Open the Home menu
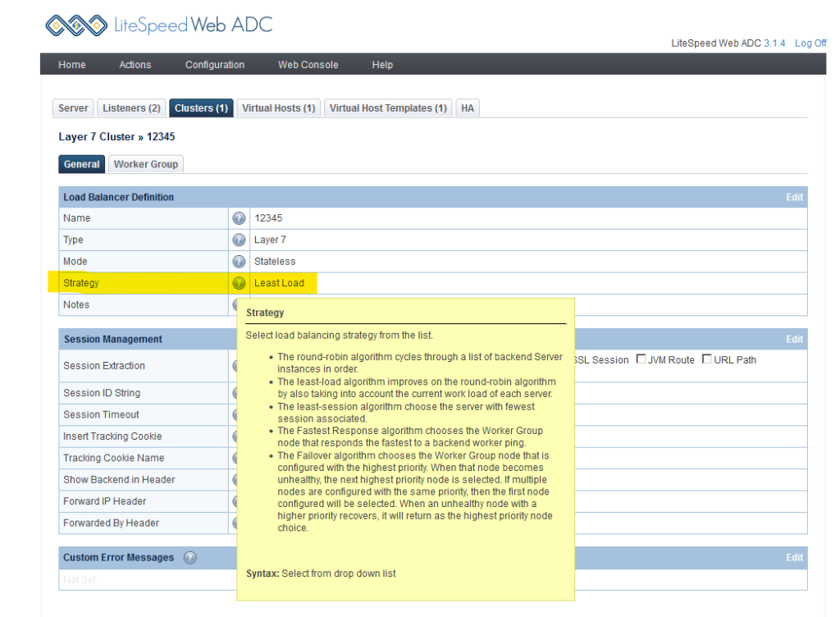The height and width of the screenshot is (617, 840). click(x=72, y=65)
